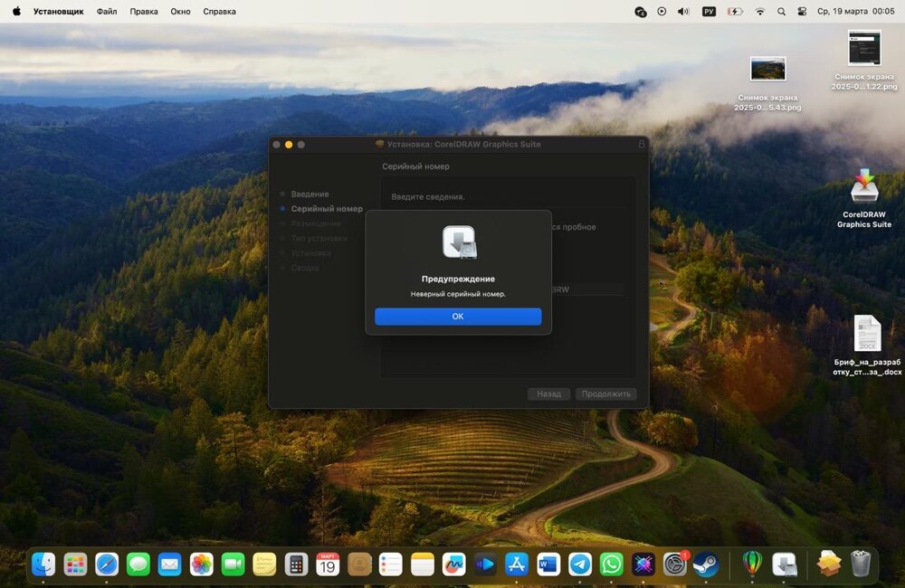905x588 pixels.
Task: Click the date and time Ср, 19 марта 00:05
Action: point(855,11)
